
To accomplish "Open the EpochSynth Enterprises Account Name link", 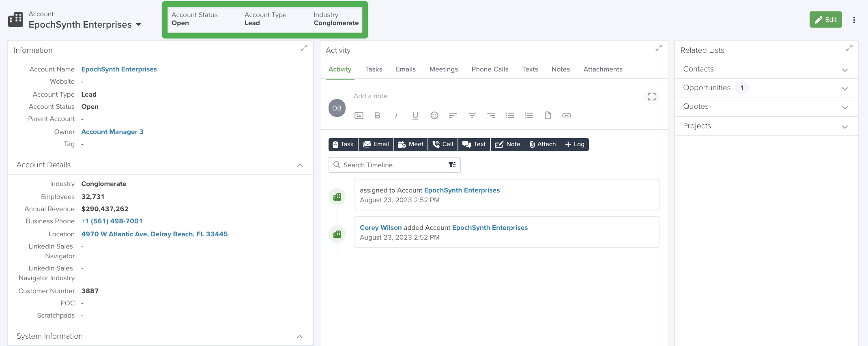I will point(119,69).
